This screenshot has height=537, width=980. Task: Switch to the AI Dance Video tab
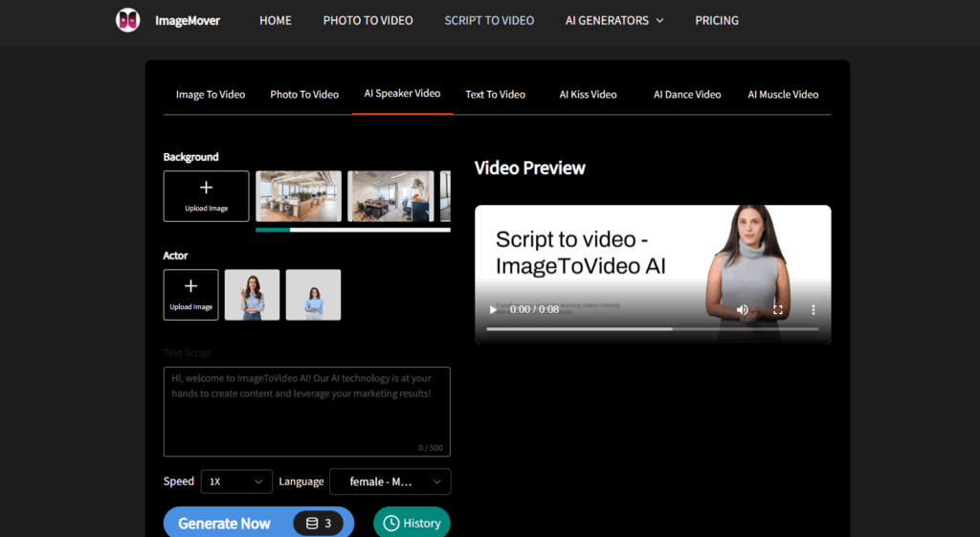tap(687, 95)
